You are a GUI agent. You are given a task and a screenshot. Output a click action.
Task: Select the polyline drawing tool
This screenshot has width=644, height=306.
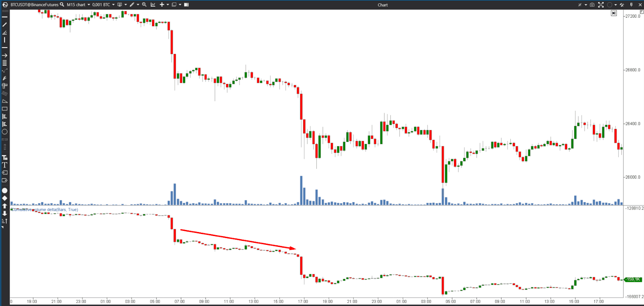point(5,70)
